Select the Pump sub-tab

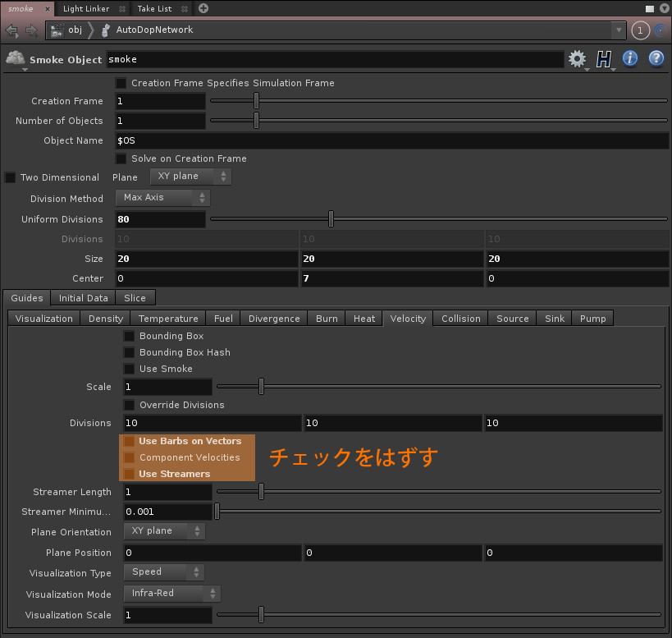592,319
